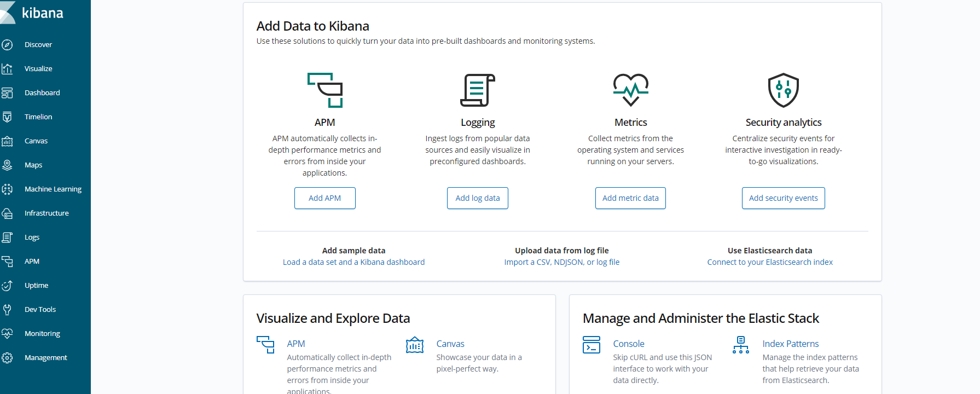Load a data set and Kibana dashboard
The width and height of the screenshot is (980, 394).
click(x=353, y=262)
